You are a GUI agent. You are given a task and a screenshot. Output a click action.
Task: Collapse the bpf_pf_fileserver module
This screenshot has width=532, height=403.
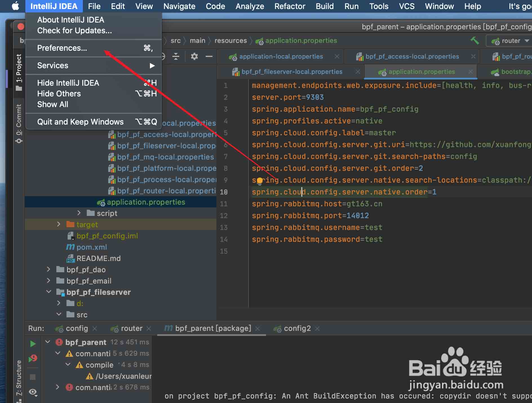click(49, 292)
